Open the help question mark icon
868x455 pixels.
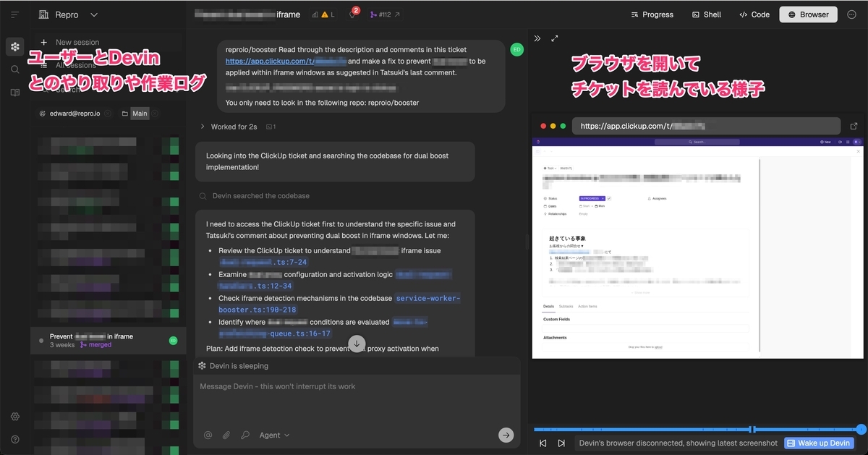(x=14, y=439)
